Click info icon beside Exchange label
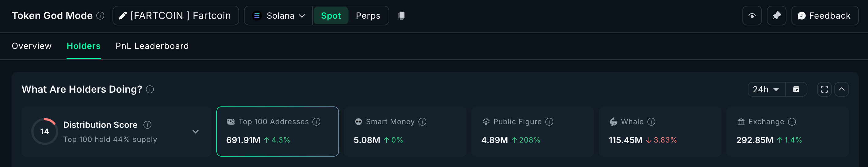Screen dimensions: 868x167 coord(792,122)
